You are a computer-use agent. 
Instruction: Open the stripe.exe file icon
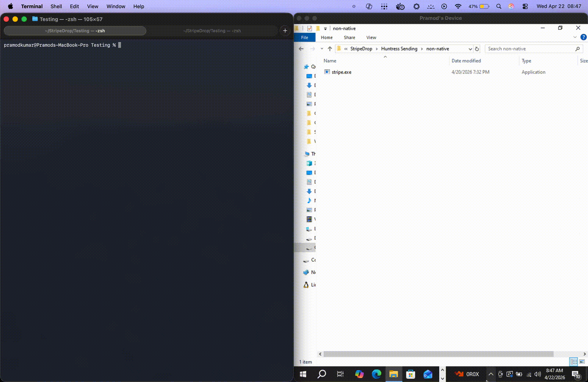327,72
